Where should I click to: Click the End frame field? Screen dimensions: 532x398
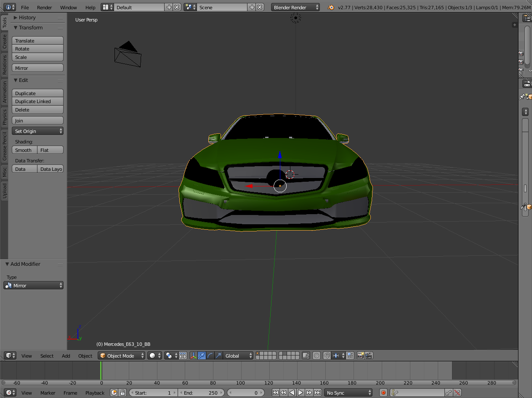click(202, 393)
